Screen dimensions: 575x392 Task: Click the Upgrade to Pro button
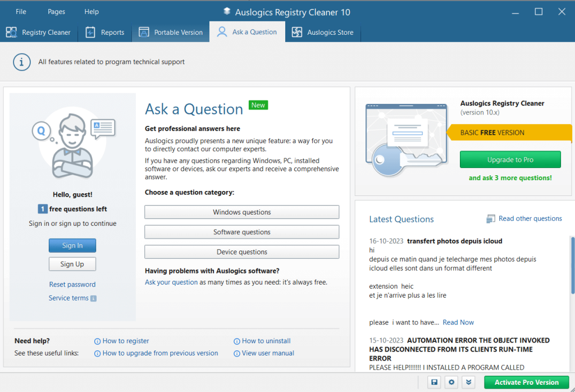tap(510, 159)
